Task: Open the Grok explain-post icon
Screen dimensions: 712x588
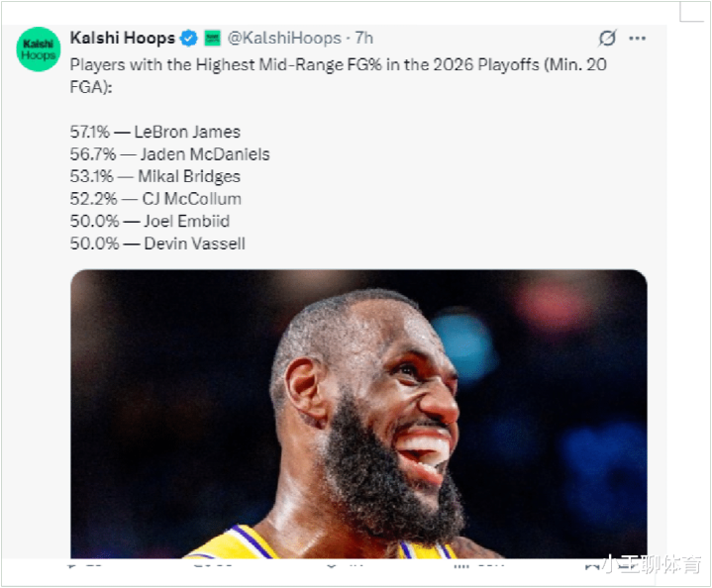Action: [607, 39]
